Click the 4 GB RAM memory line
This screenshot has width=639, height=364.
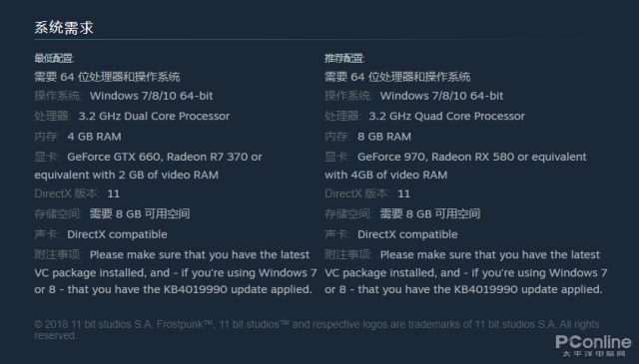point(78,137)
